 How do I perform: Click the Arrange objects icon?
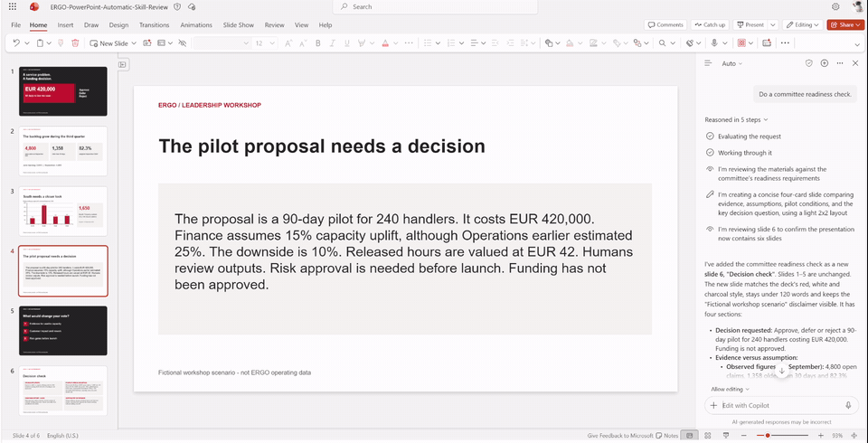tap(637, 42)
